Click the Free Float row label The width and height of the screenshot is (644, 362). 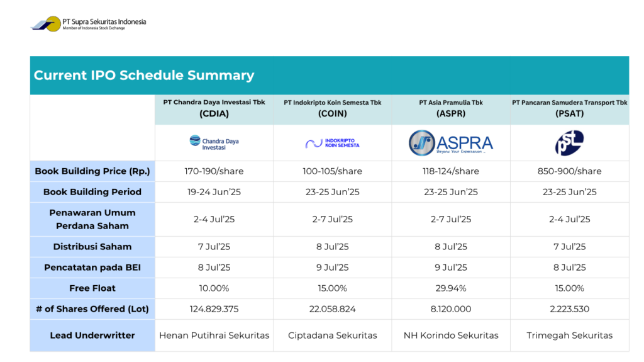92,288
